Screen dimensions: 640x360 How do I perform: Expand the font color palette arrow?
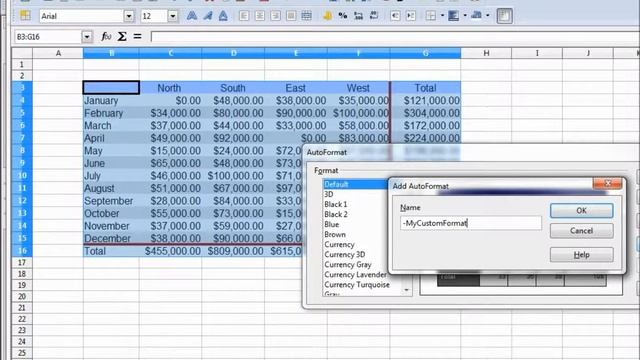pos(488,16)
